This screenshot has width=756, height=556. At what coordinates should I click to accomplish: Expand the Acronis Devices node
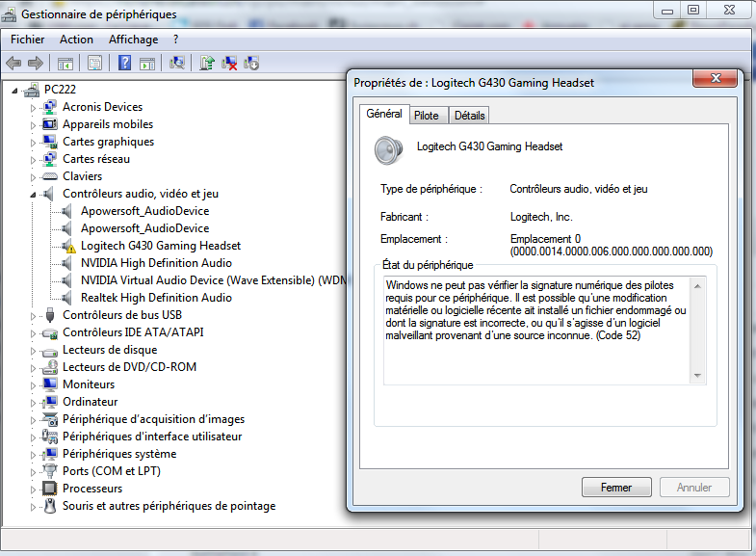point(33,108)
